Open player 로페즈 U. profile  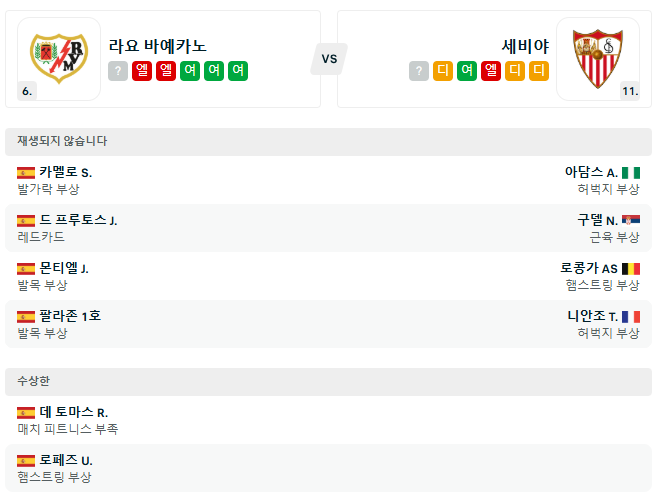point(66,460)
